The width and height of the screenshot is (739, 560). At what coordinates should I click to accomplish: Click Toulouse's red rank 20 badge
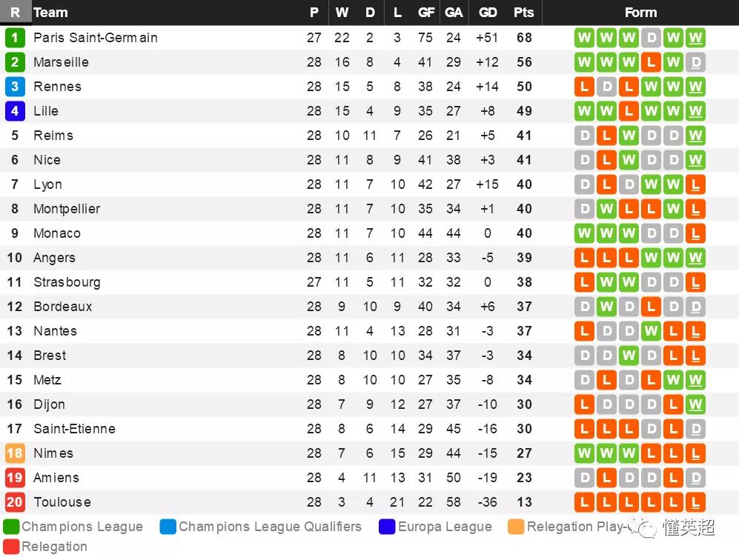tap(15, 502)
